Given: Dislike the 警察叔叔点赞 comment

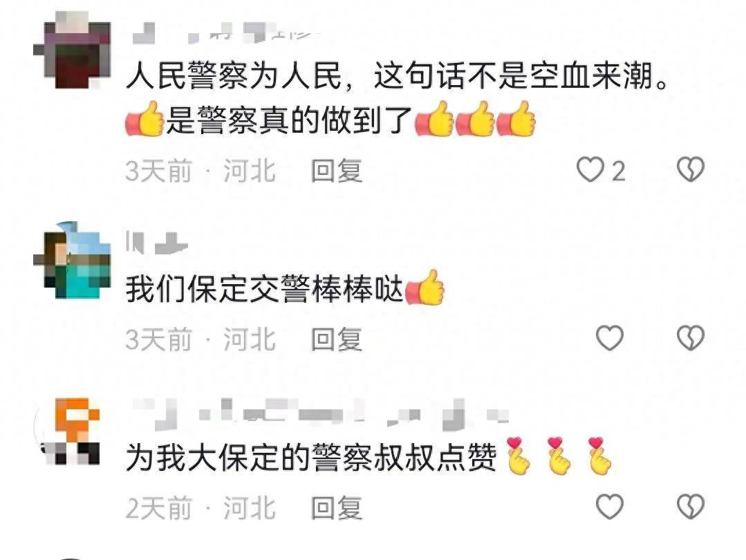Looking at the screenshot, I should (x=690, y=506).
